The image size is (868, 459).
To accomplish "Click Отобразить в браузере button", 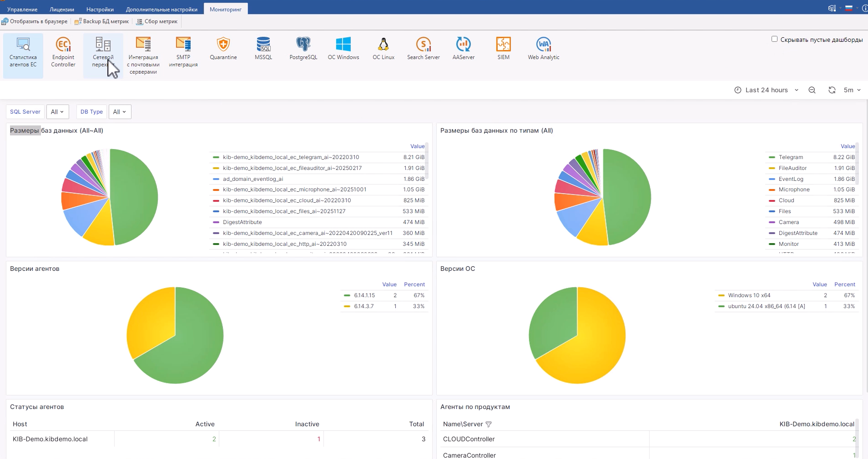I will click(35, 21).
